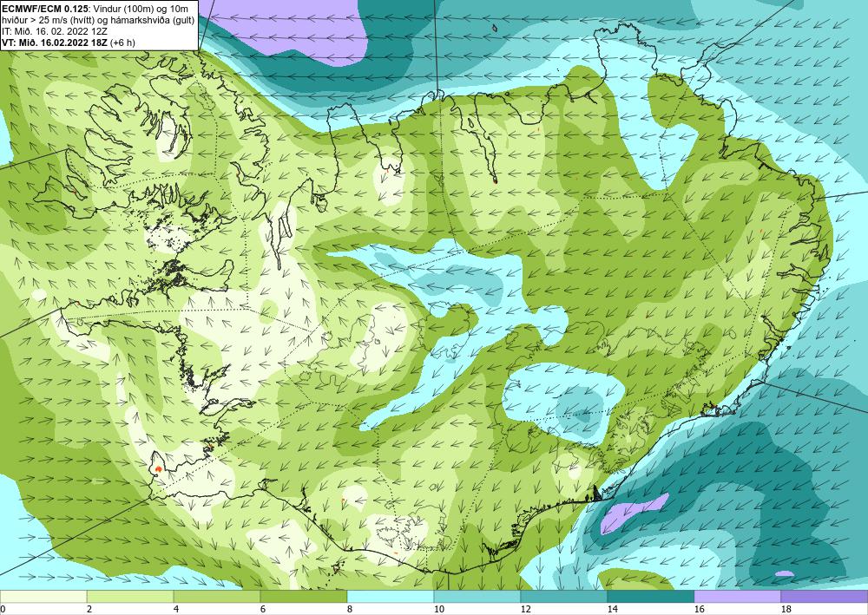Click the orange-red gust marker on southwest peninsula
The width and height of the screenshot is (868, 615).
[x=159, y=469]
